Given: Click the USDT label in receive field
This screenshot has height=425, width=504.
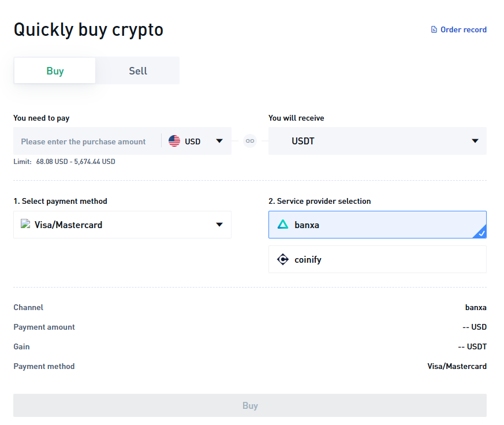Looking at the screenshot, I should coord(303,141).
